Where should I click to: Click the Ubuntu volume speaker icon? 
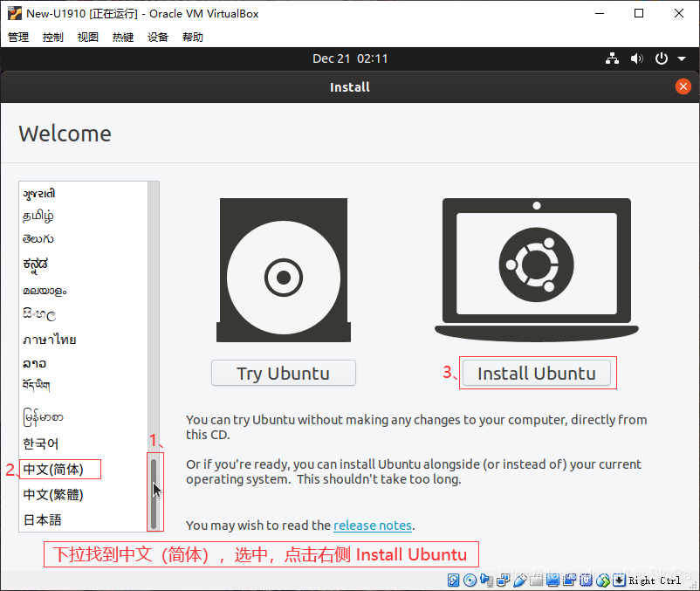point(637,58)
